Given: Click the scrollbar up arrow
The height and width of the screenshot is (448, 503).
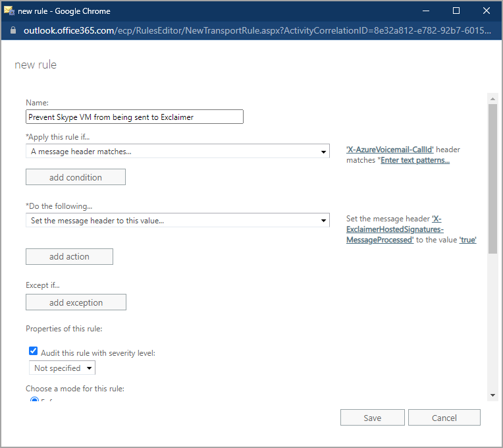Looking at the screenshot, I should point(492,99).
